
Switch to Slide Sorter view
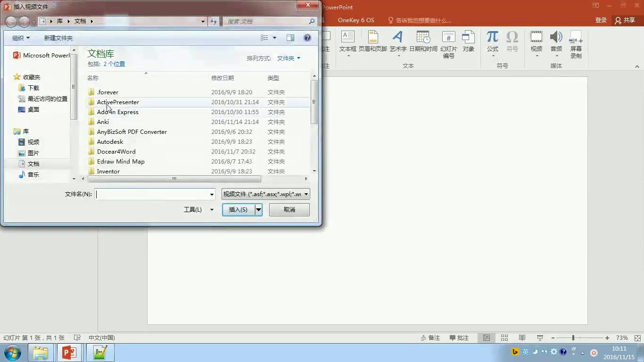(x=504, y=338)
